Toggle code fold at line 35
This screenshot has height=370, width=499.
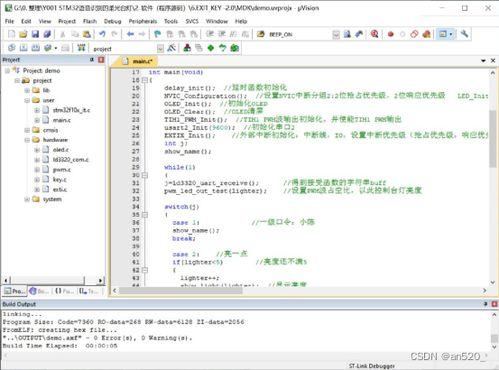point(145,215)
